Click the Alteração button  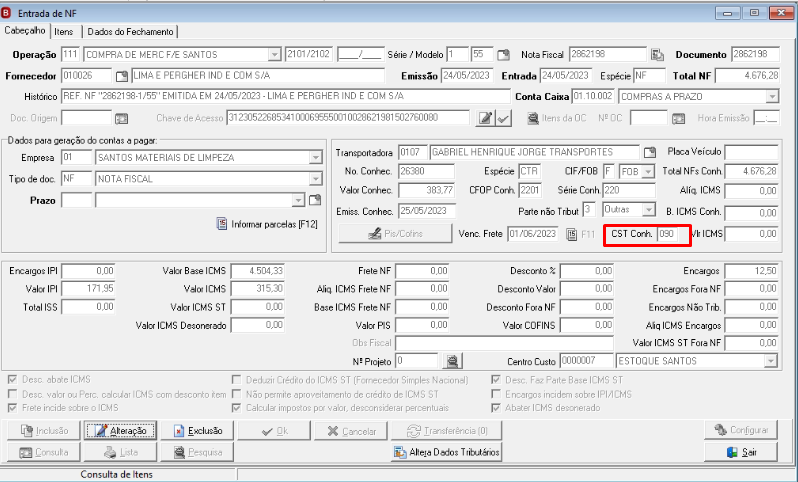point(120,431)
